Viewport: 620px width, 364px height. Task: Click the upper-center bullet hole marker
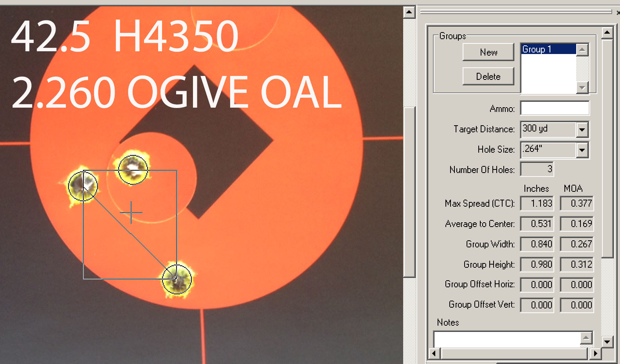[133, 169]
